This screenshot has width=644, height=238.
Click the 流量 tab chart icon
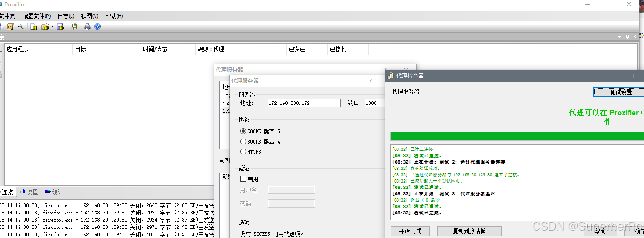tap(22, 192)
